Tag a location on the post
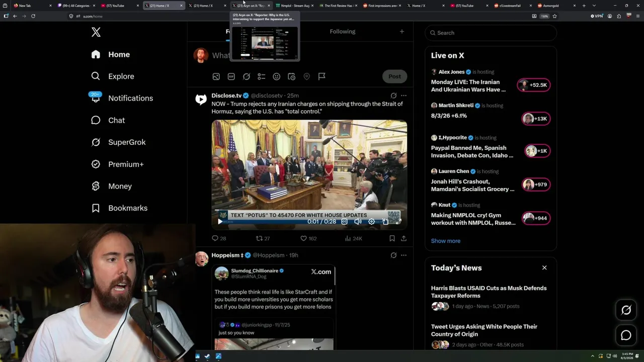The height and width of the screenshot is (362, 644). tap(306, 76)
